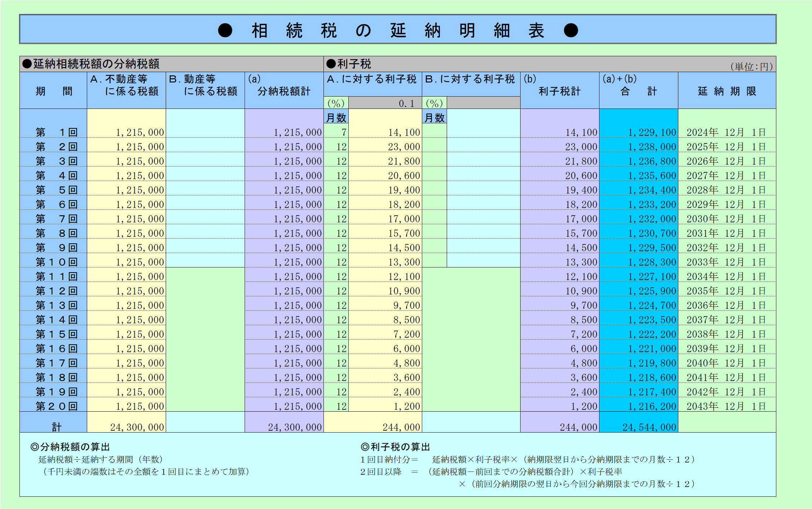Click total 1,222,200 value

[x=652, y=334]
